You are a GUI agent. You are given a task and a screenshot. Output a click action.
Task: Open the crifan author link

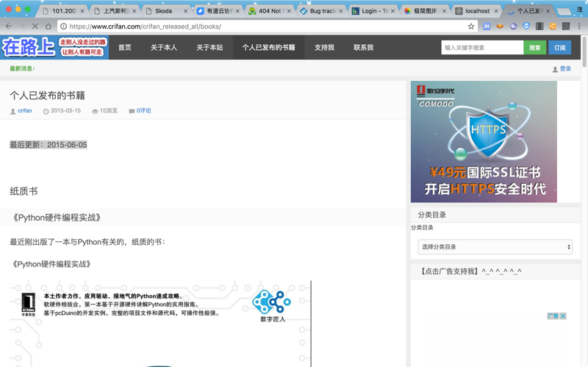[x=25, y=111]
